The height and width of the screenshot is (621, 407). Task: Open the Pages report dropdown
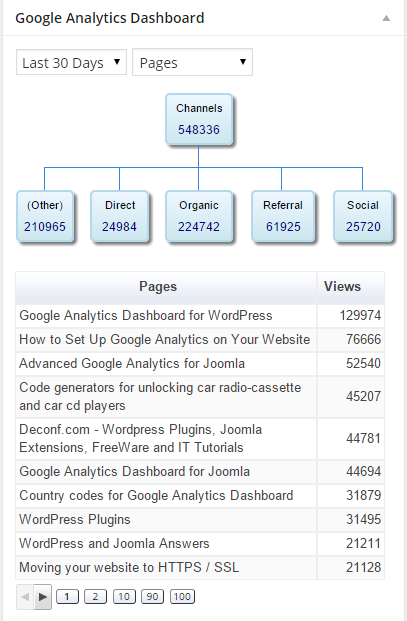(x=192, y=62)
